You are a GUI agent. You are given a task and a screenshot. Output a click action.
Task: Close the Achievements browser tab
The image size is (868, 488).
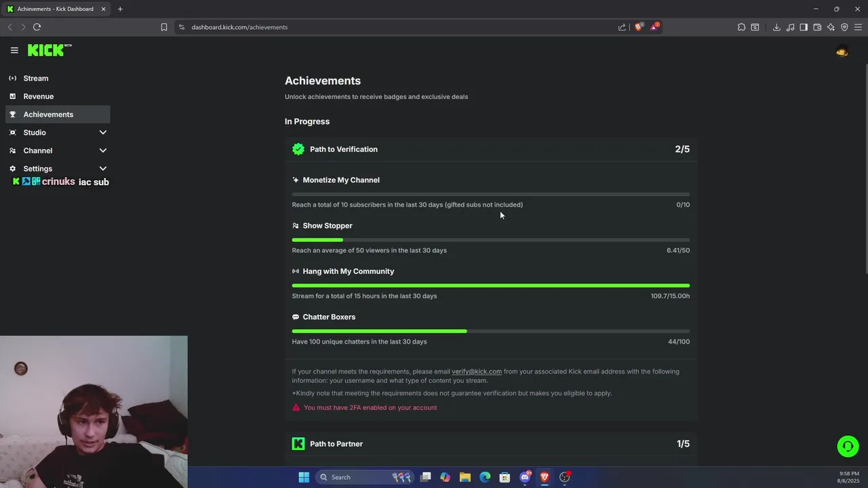pos(104,9)
